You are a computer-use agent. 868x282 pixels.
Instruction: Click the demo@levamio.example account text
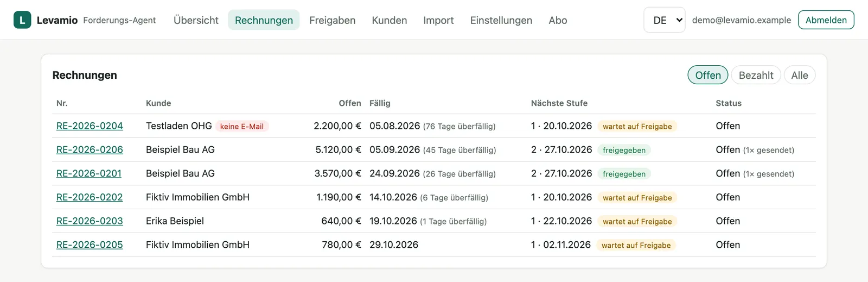click(742, 20)
